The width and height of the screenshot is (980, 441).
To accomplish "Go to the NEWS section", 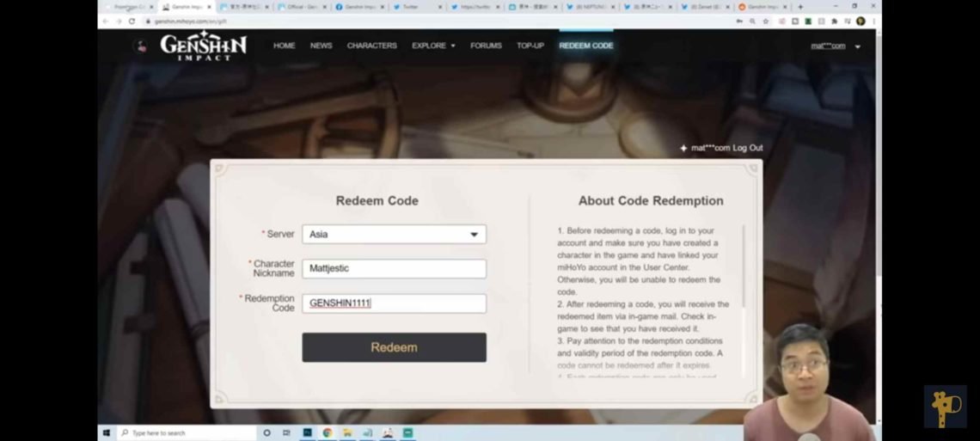I will [x=322, y=46].
